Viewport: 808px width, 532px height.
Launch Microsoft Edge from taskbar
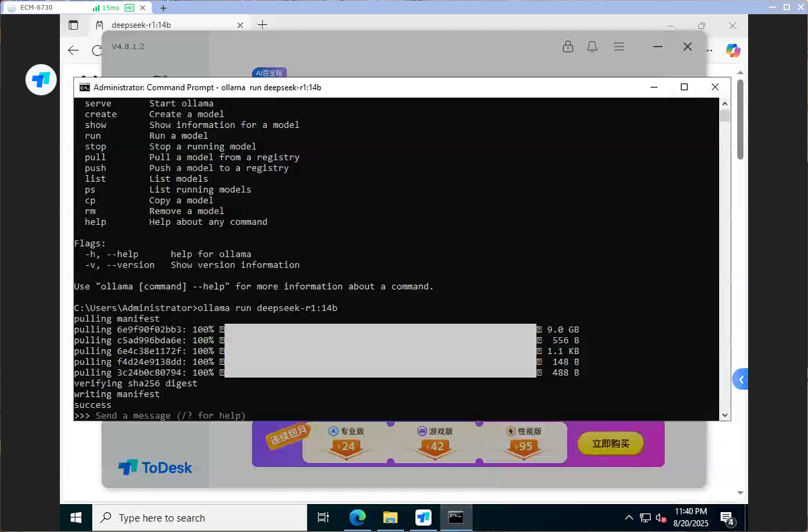point(357,518)
